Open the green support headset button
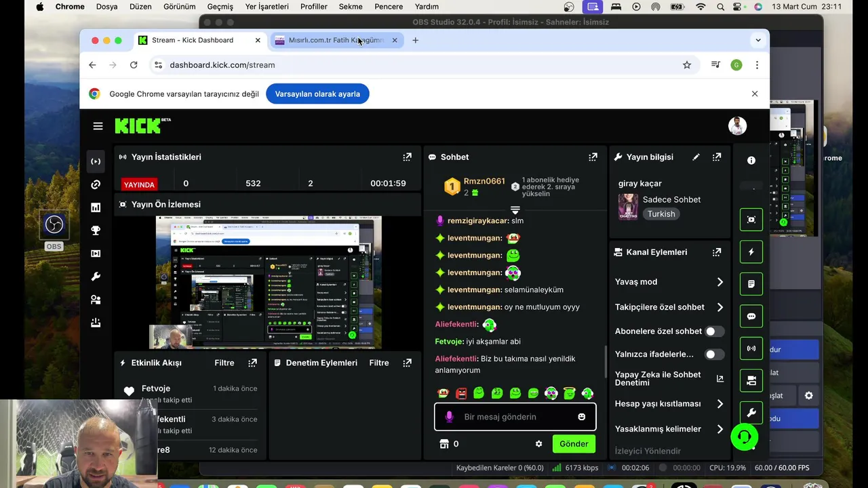The image size is (868, 488). 744,437
